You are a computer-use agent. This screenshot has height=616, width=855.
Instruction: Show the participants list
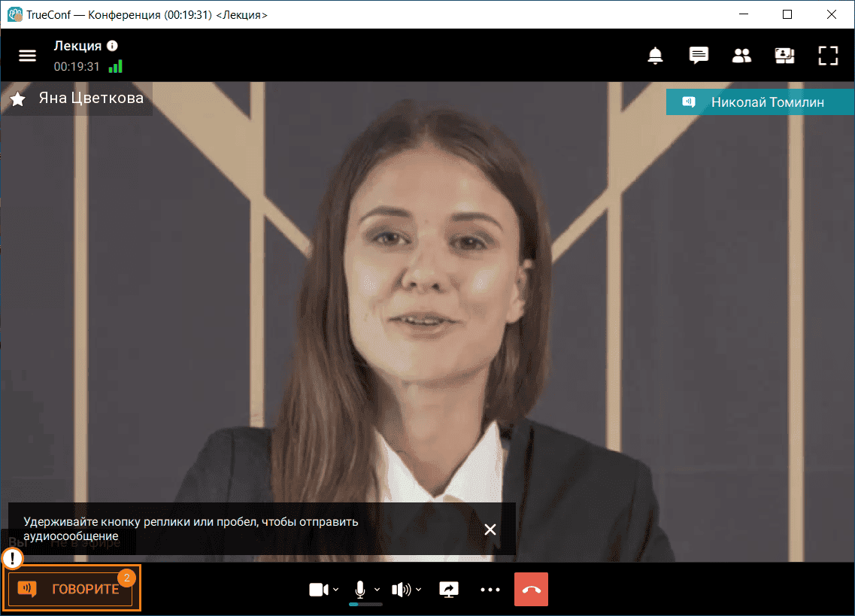[741, 56]
